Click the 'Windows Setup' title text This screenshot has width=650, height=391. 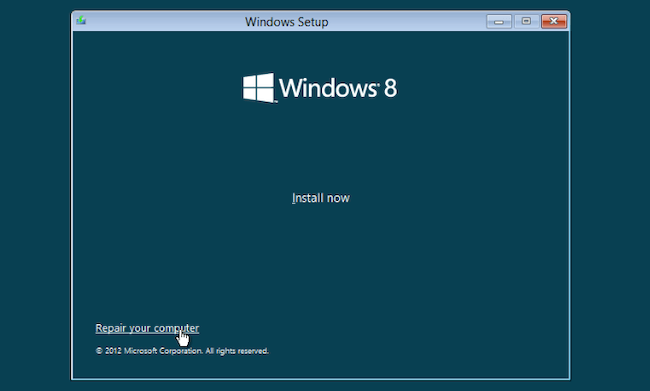286,22
